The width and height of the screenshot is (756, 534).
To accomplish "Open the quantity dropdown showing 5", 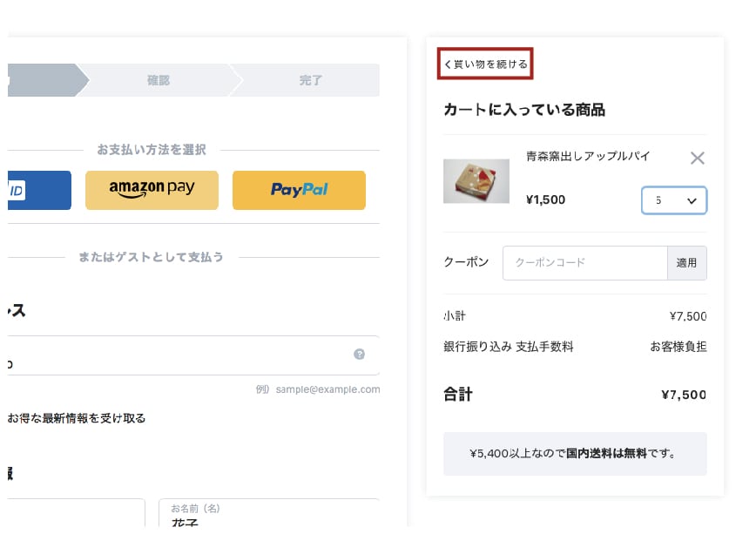I will 674,200.
